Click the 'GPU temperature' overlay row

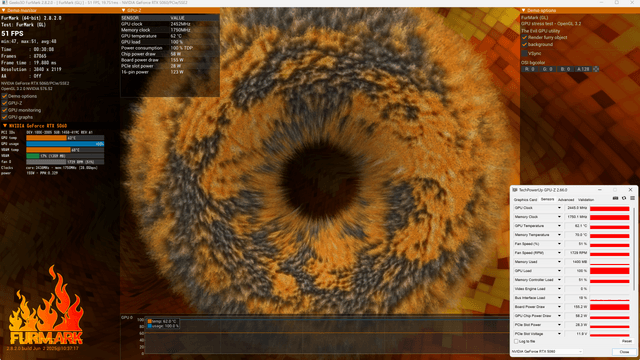170,36
